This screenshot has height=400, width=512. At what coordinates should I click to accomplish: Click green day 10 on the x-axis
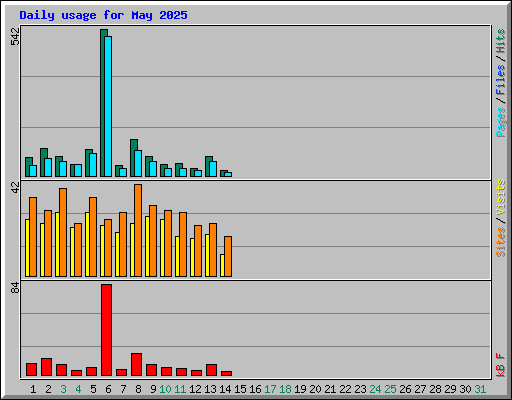pyautogui.click(x=165, y=389)
